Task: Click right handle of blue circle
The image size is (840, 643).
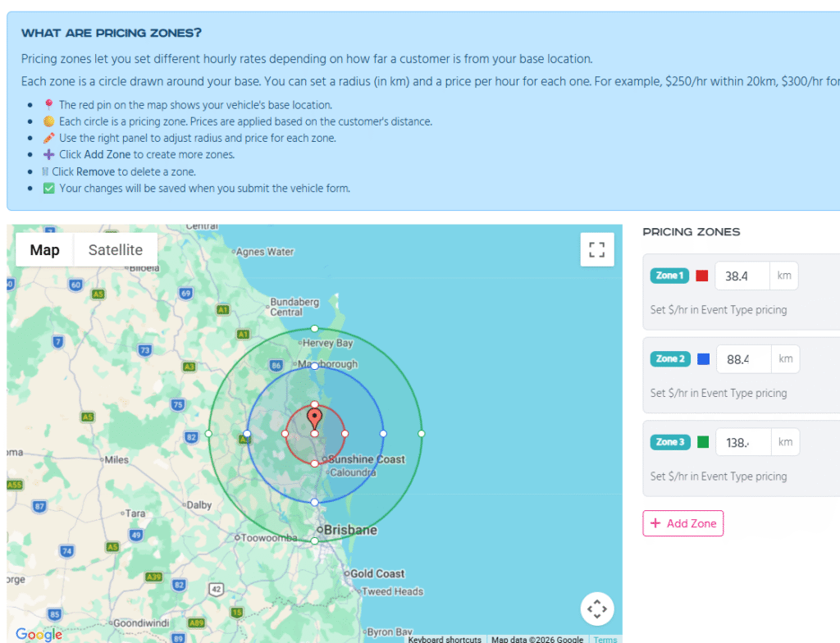Action: click(x=383, y=433)
